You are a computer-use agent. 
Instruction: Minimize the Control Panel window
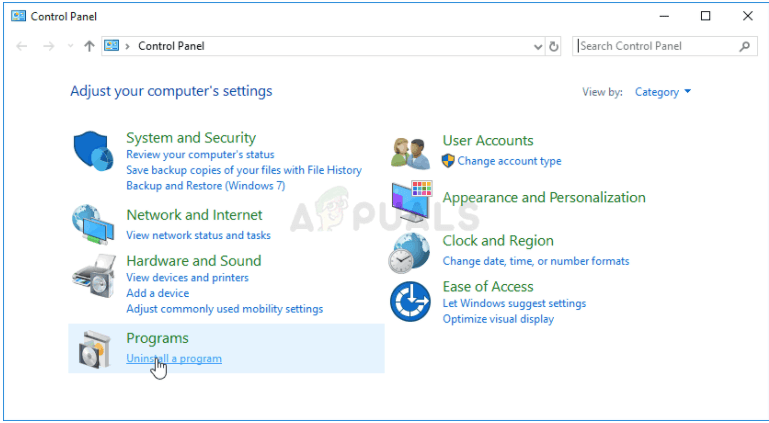[664, 16]
